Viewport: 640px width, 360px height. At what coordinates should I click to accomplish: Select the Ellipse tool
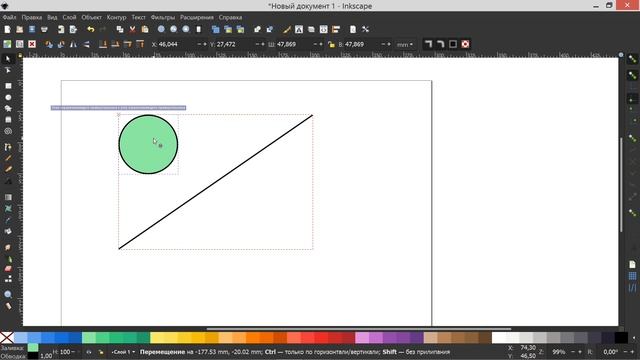coord(8,98)
